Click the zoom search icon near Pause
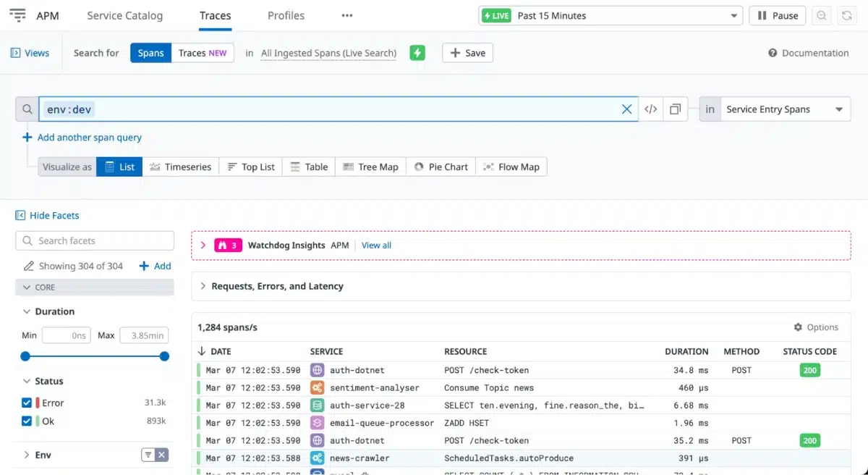The height and width of the screenshot is (475, 868). 821,15
